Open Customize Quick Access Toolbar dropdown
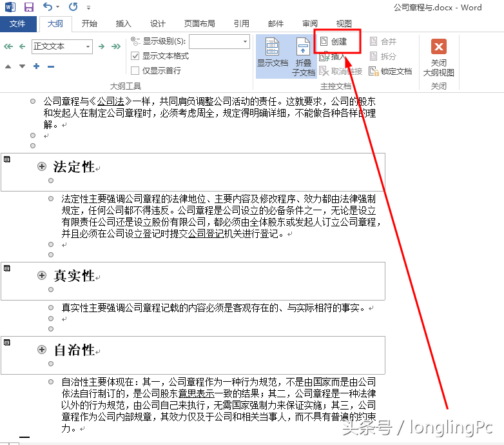This screenshot has height=445, width=504. [88, 7]
